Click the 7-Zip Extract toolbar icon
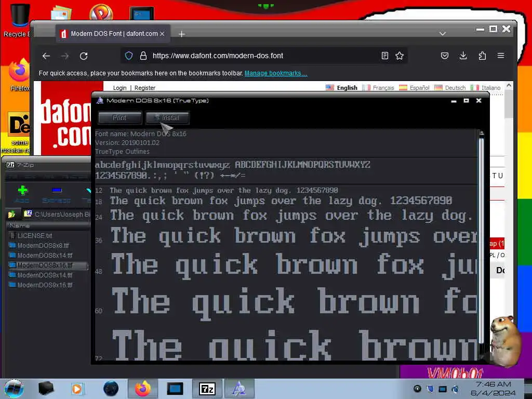Image resolution: width=532 pixels, height=399 pixels. [57, 194]
